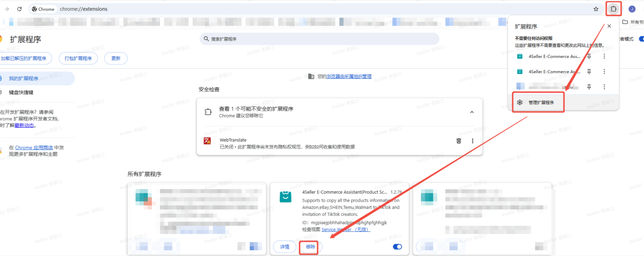Click the Chrome site info chip
Image resolution: width=644 pixels, height=256 pixels.
click(43, 9)
